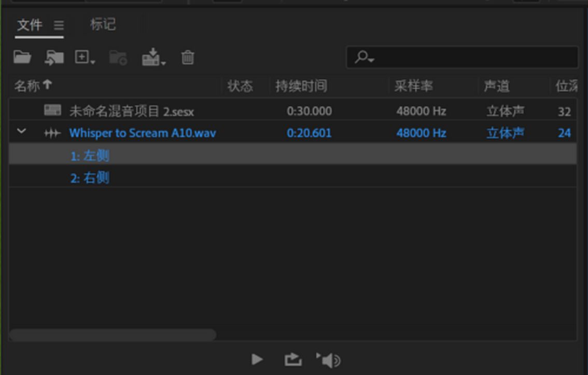Image resolution: width=588 pixels, height=375 pixels.
Task: Sort by the 名称 column header
Action: (27, 86)
